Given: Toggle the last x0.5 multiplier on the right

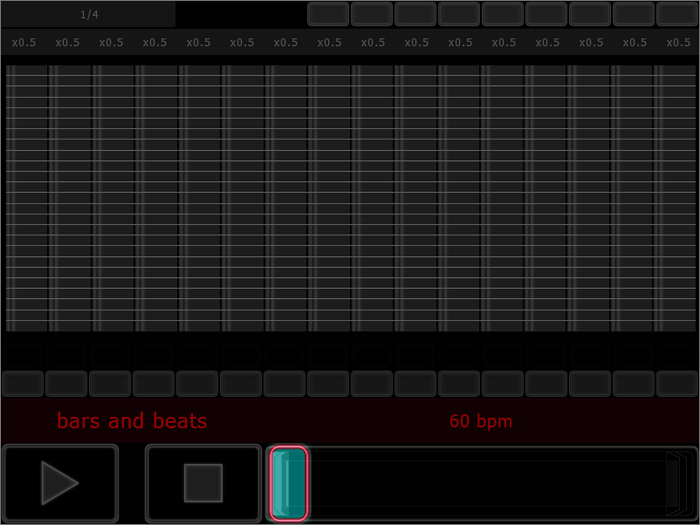Looking at the screenshot, I should click(678, 42).
